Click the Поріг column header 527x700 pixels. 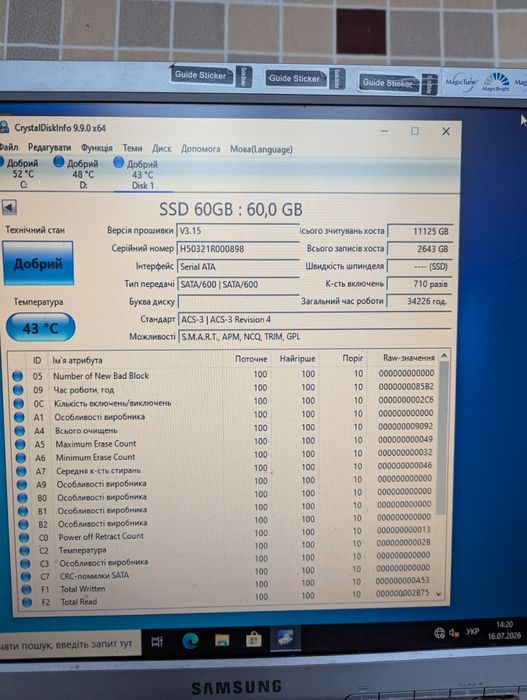click(352, 358)
